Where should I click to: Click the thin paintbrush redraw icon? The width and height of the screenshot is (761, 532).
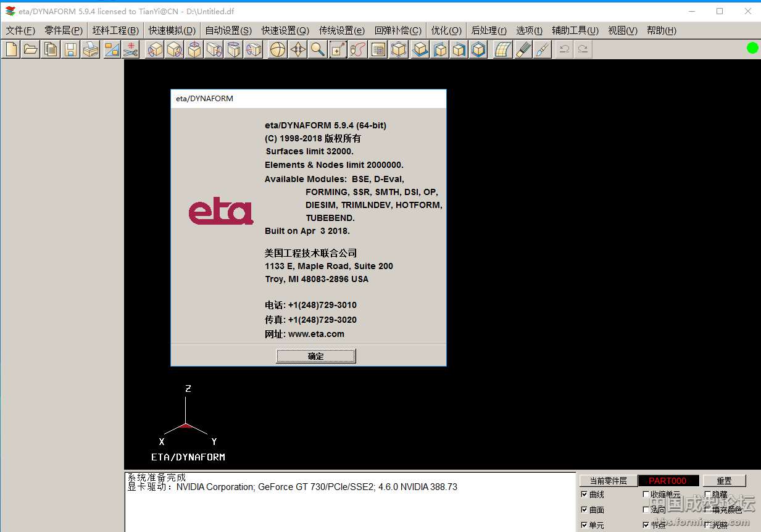(543, 49)
